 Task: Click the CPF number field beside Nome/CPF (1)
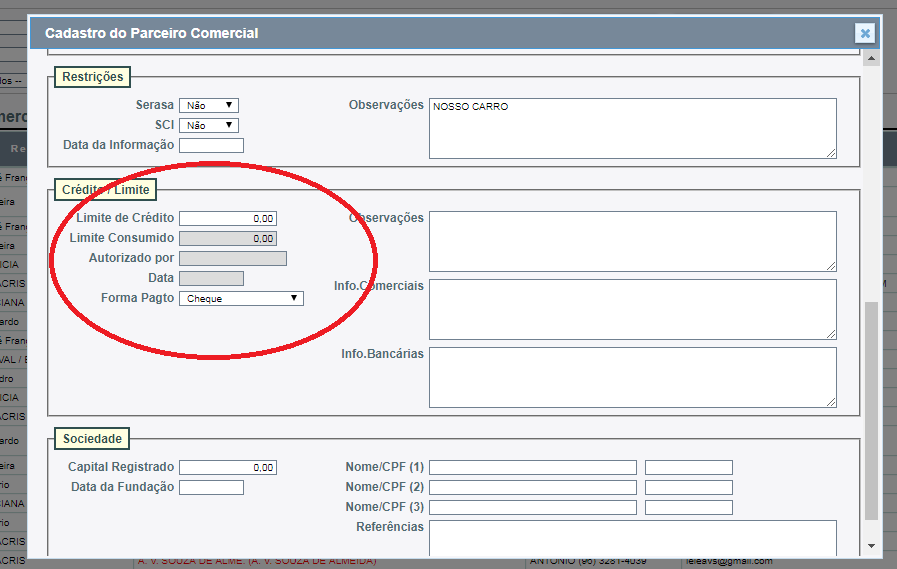point(688,467)
